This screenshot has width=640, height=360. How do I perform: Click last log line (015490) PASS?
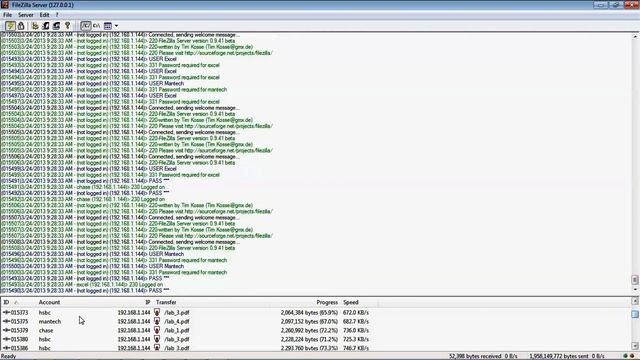tap(85, 291)
